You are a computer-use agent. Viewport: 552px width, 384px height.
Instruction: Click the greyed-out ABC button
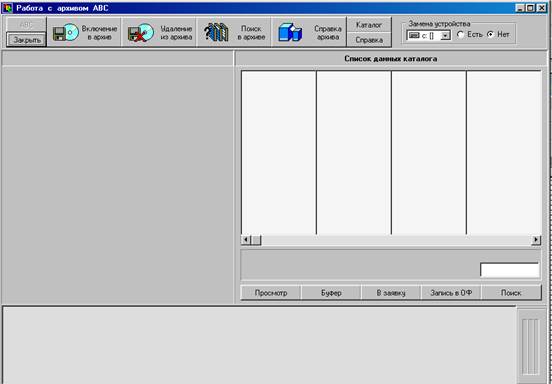click(x=27, y=25)
